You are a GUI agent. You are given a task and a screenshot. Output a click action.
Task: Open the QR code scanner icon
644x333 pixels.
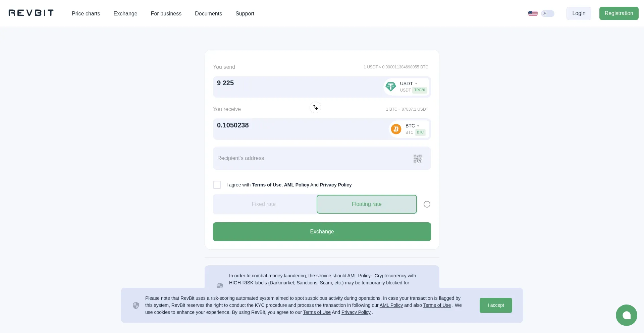pos(417,159)
